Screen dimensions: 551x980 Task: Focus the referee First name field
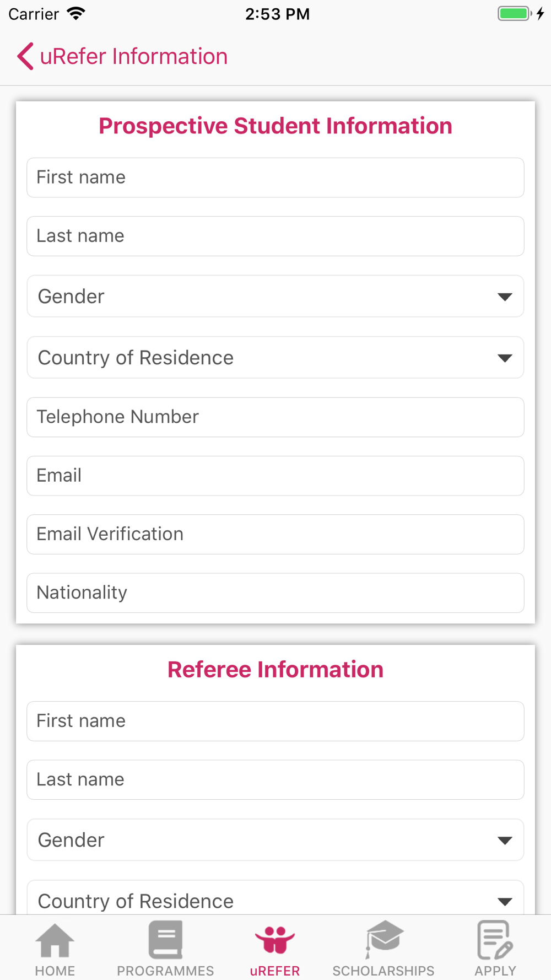click(275, 721)
